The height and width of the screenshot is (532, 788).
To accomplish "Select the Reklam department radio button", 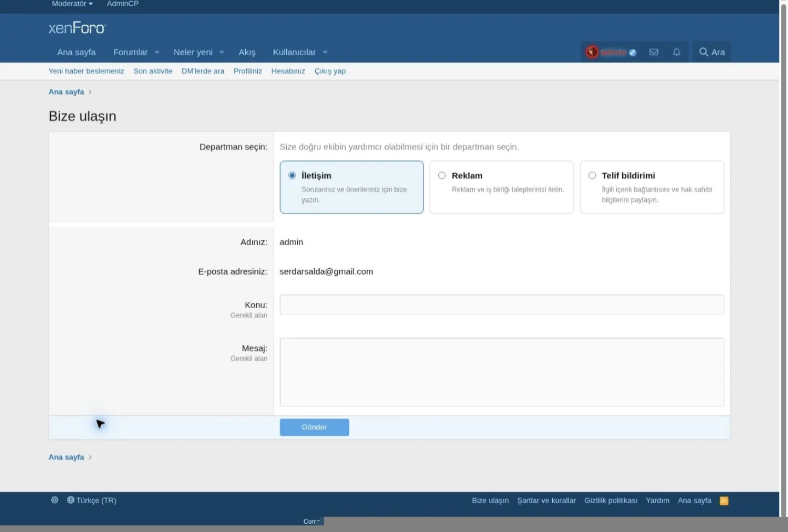I will coord(442,176).
